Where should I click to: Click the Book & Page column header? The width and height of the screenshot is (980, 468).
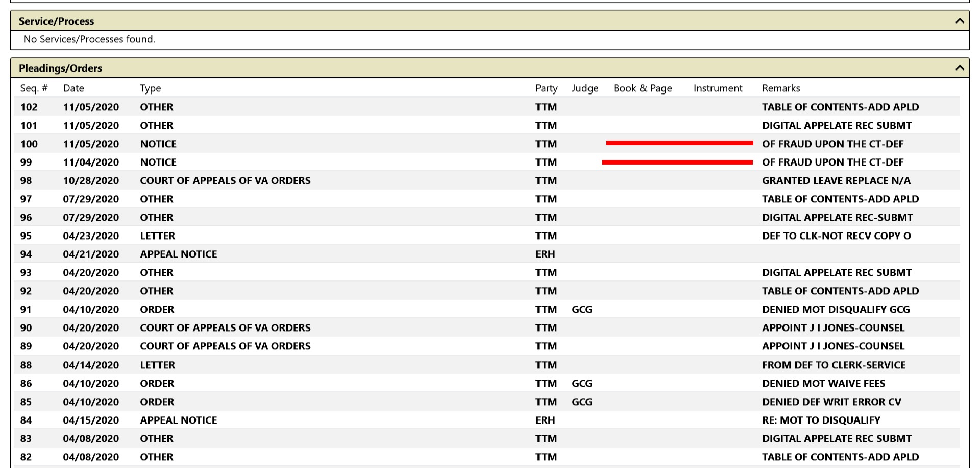coord(643,88)
